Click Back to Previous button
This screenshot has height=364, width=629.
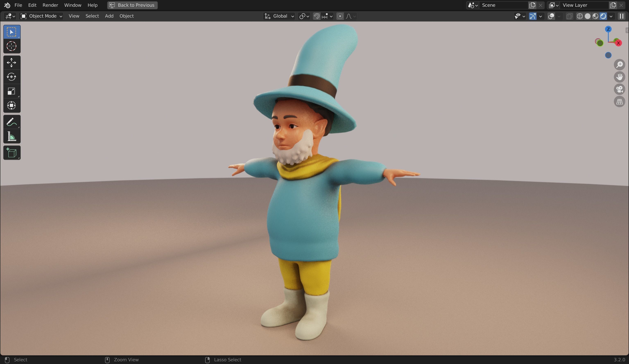tap(132, 5)
